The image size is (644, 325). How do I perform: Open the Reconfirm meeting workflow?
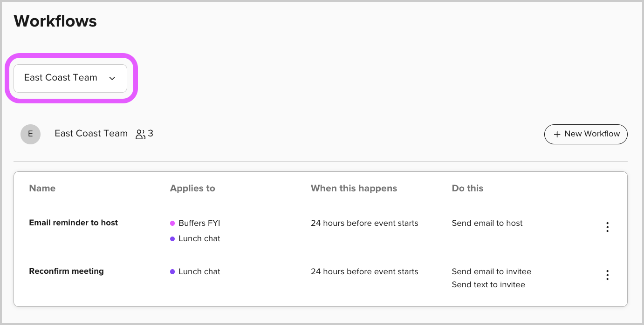click(x=66, y=271)
